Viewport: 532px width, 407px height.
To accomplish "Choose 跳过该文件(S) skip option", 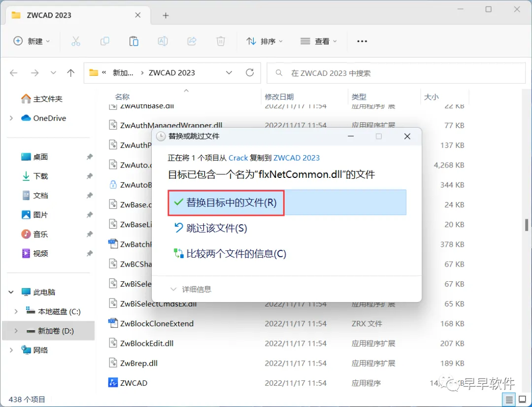I will click(210, 228).
